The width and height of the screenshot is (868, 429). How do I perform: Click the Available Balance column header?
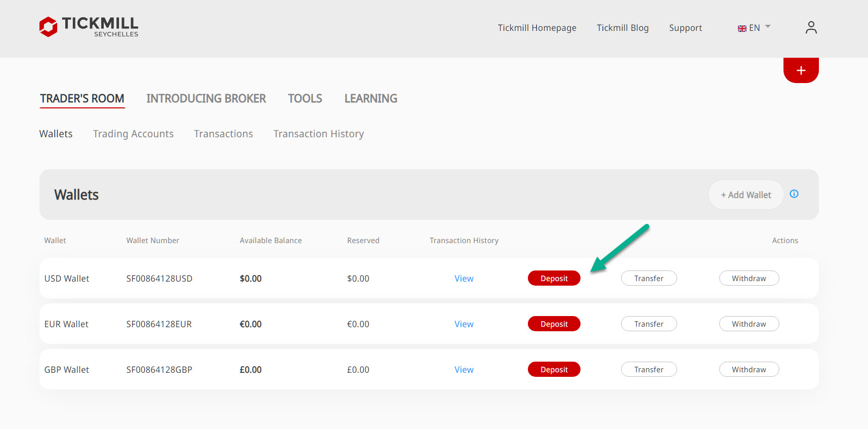coord(271,241)
